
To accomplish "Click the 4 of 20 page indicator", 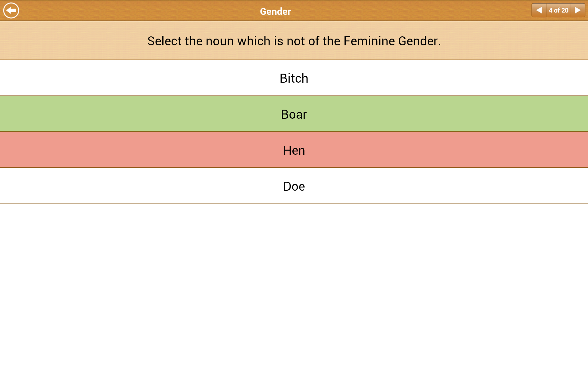I will pyautogui.click(x=558, y=10).
